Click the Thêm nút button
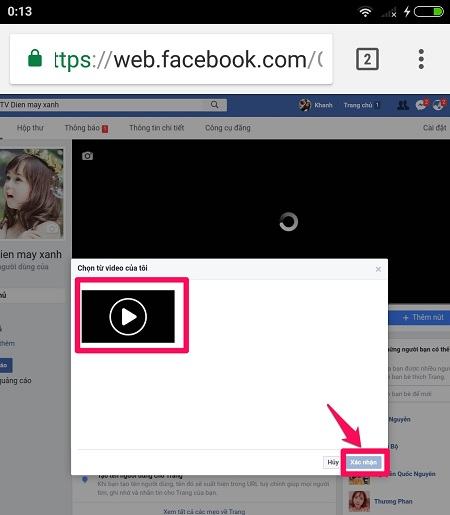This screenshot has height=515, width=450. coord(419,317)
